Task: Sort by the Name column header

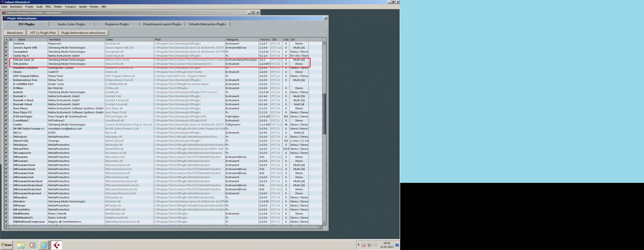Action: pos(30,40)
